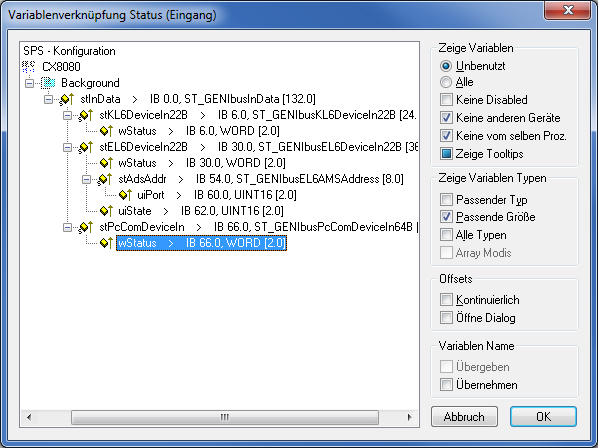
Task: Click the stEL6DeviceIn22B struct icon
Action: click(86, 147)
